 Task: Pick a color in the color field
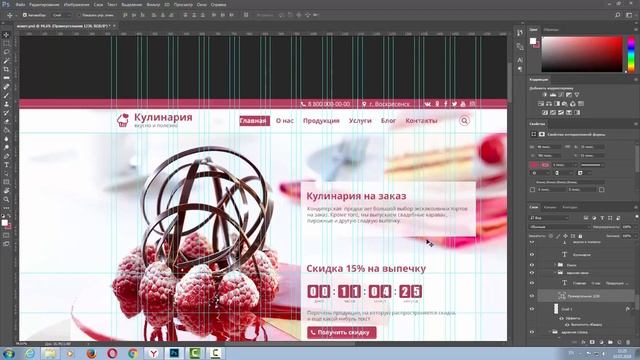click(582, 54)
